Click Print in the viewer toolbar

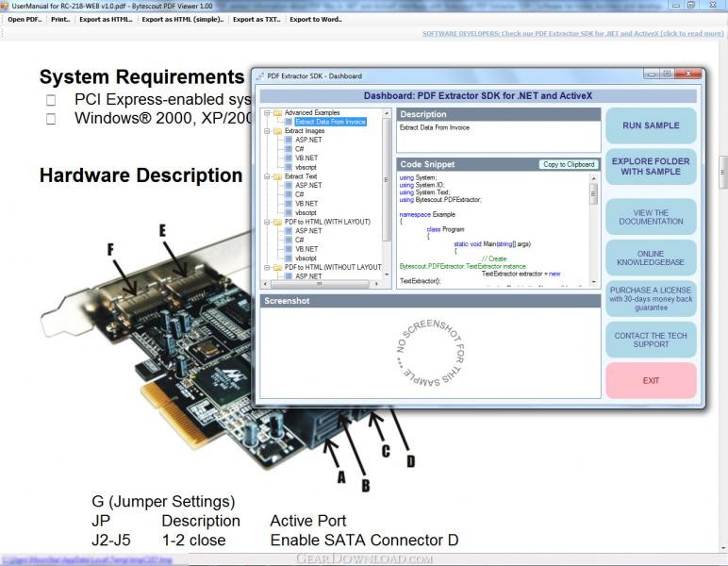coord(60,20)
